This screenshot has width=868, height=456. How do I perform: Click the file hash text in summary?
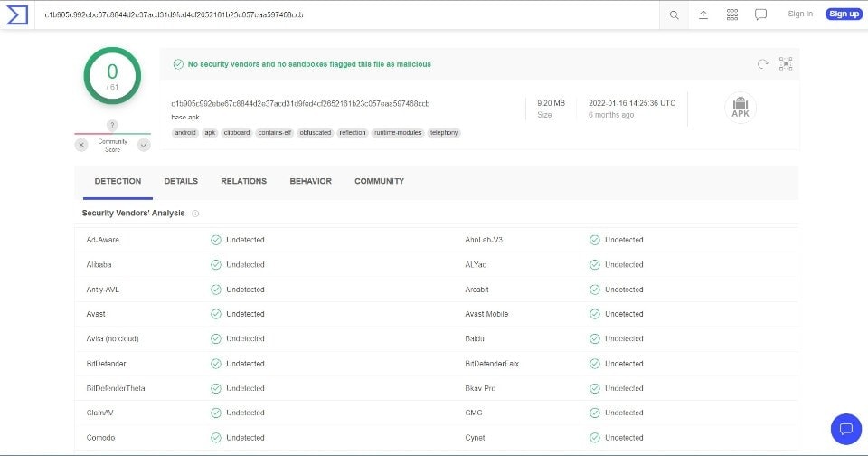(x=300, y=104)
